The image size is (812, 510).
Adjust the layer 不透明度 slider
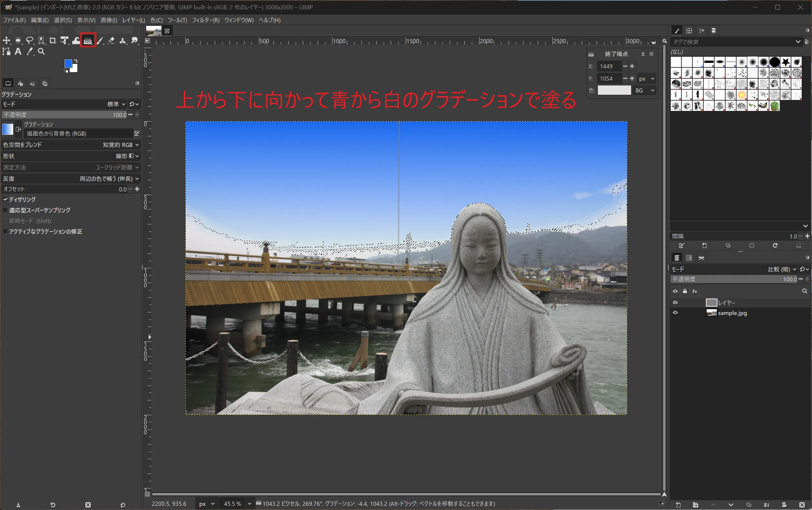coord(733,279)
